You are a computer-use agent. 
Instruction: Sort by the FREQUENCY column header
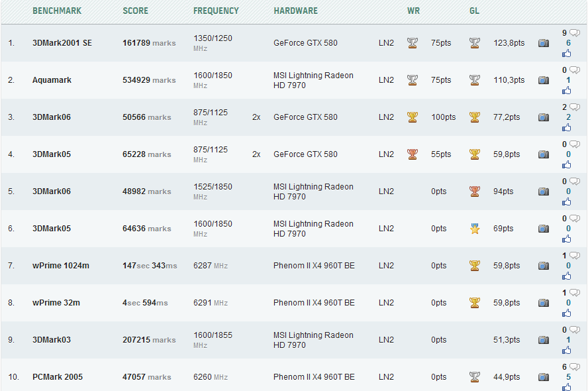[x=216, y=11]
